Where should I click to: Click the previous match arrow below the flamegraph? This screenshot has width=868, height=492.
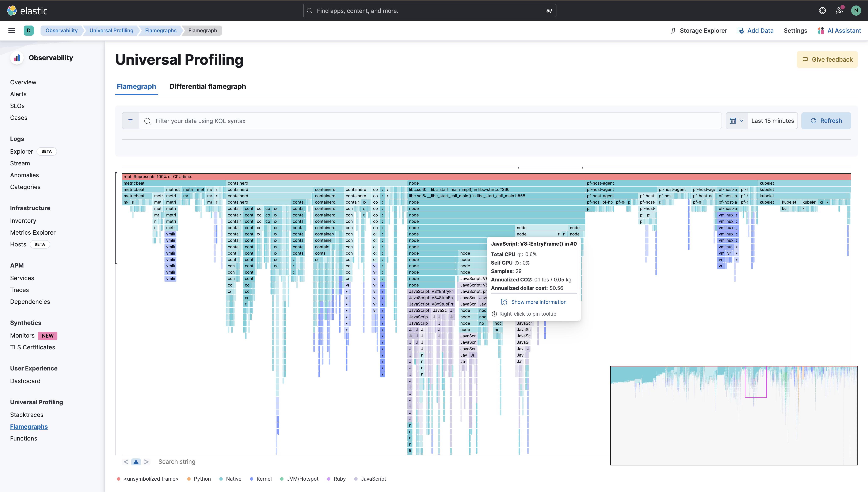126,462
